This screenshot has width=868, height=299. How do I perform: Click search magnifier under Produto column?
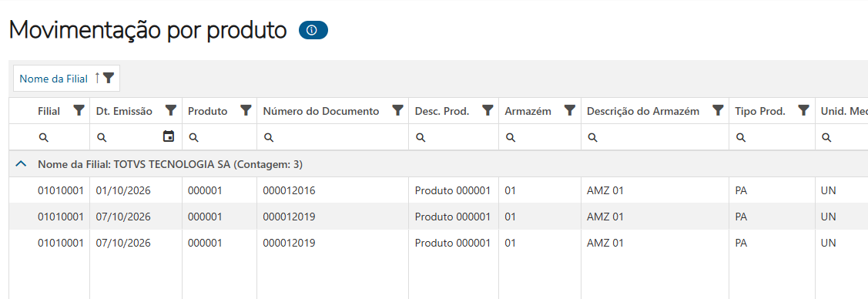[x=193, y=137]
